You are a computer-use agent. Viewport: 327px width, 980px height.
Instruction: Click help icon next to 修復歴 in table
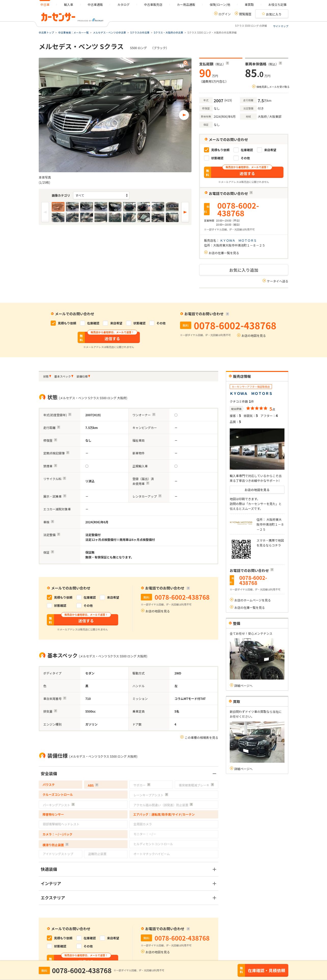click(x=55, y=439)
